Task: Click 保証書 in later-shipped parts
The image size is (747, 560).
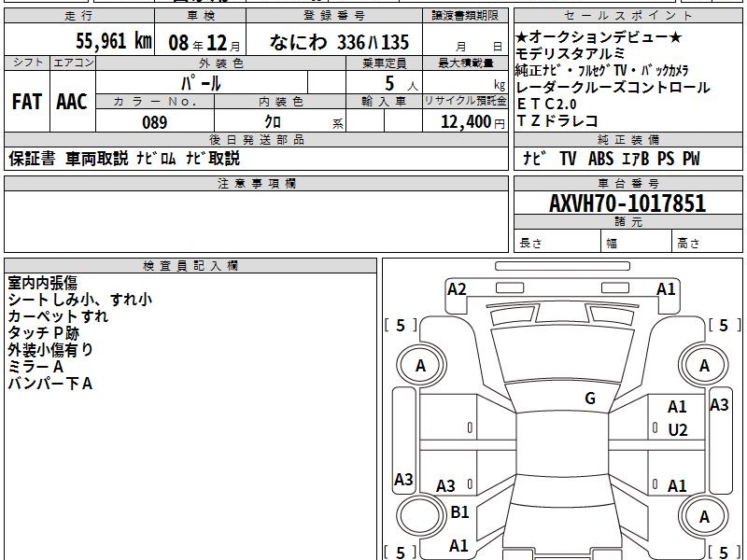Action: click(x=32, y=159)
